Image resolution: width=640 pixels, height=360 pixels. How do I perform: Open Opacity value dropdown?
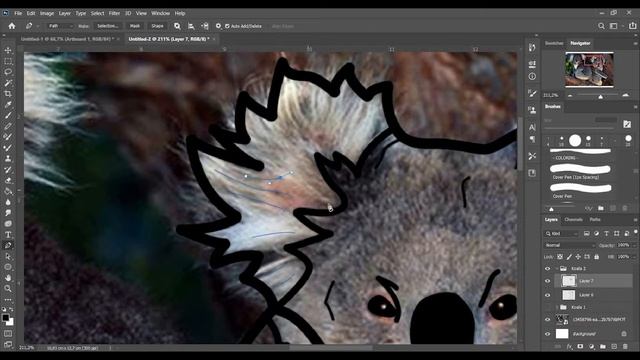click(633, 245)
